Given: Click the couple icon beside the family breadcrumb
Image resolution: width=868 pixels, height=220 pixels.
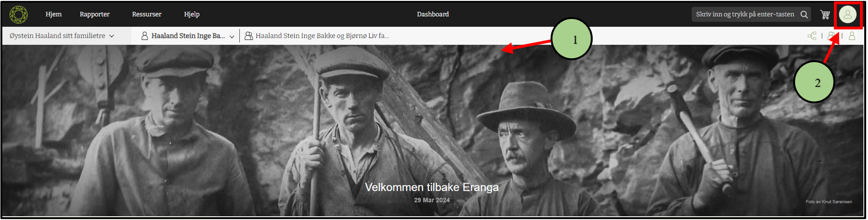Looking at the screenshot, I should coord(248,36).
